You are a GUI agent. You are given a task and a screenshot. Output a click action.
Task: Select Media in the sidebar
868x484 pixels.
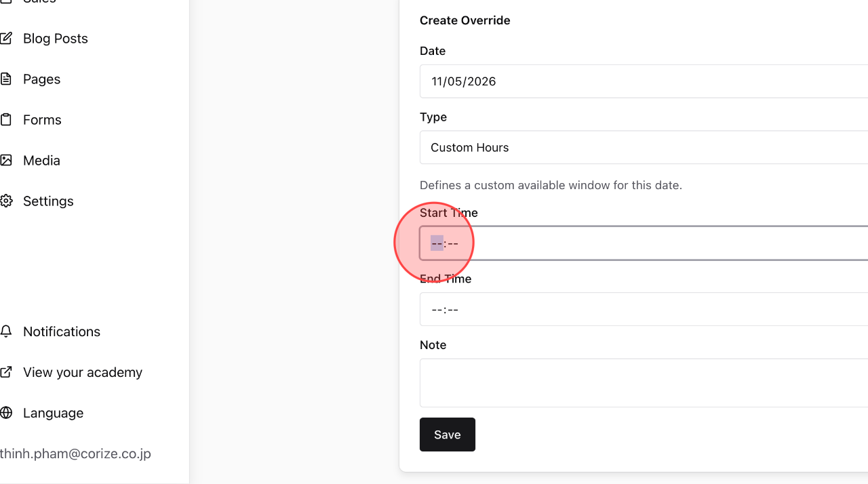[x=41, y=161]
